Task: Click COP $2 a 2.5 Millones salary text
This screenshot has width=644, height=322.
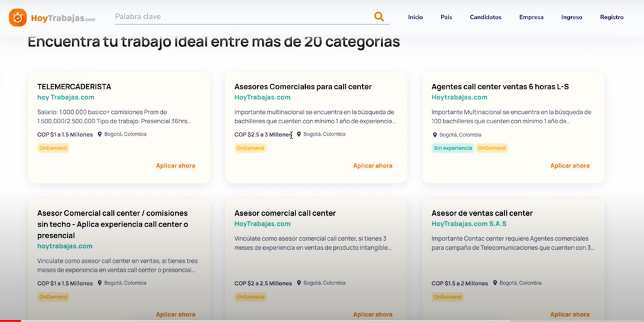Action: tap(263, 284)
